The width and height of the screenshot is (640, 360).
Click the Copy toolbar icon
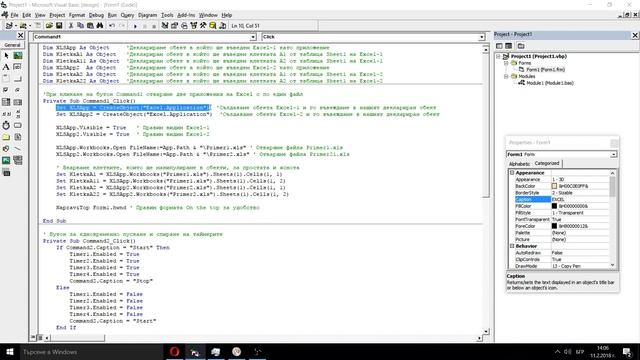pyautogui.click(x=80, y=26)
